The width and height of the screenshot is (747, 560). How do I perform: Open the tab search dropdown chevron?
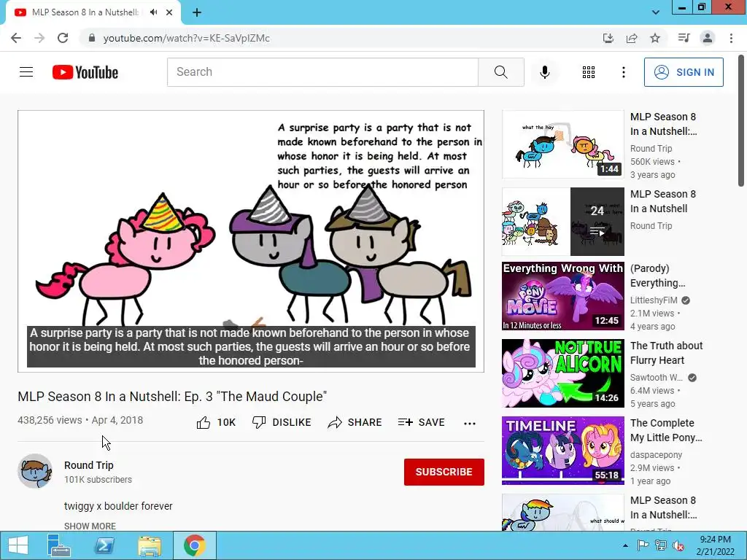click(x=656, y=12)
